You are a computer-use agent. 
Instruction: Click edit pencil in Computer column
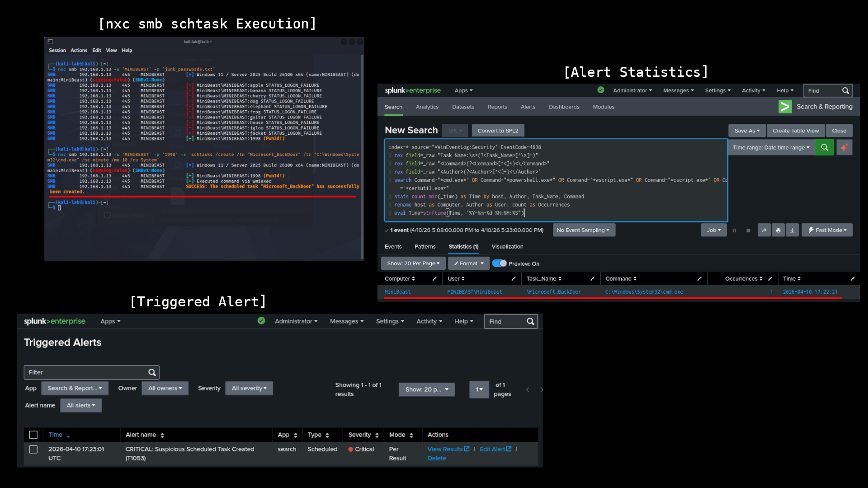434,279
